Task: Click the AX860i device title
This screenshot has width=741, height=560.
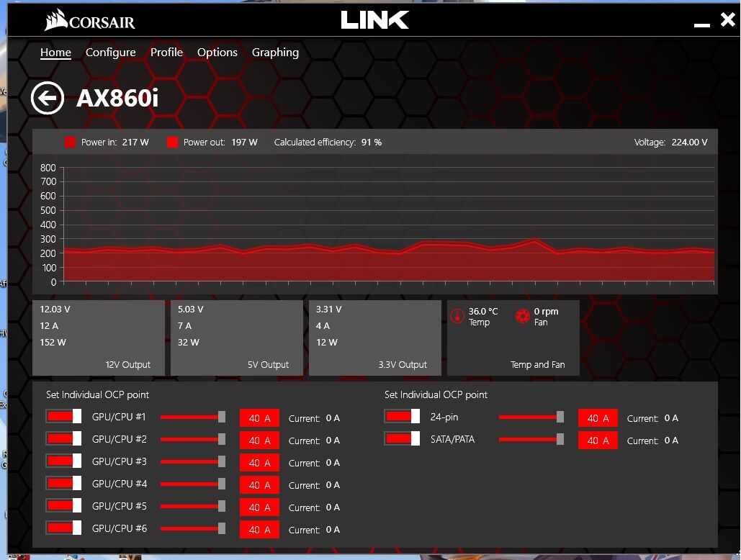Action: [117, 98]
